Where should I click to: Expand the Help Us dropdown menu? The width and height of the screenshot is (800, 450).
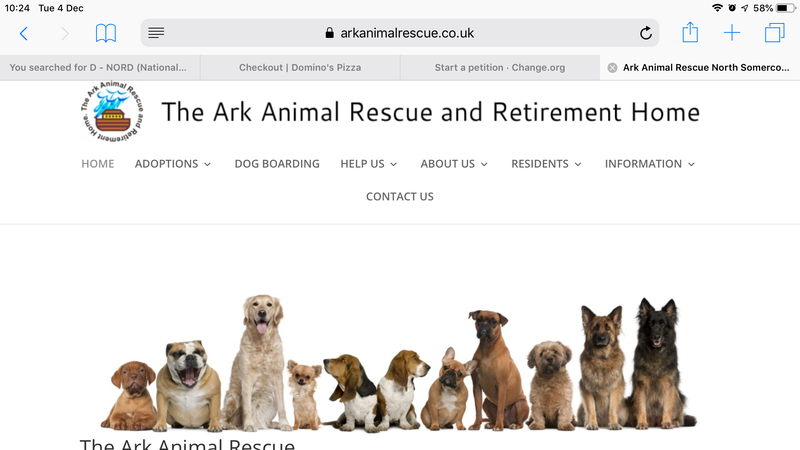pos(368,164)
